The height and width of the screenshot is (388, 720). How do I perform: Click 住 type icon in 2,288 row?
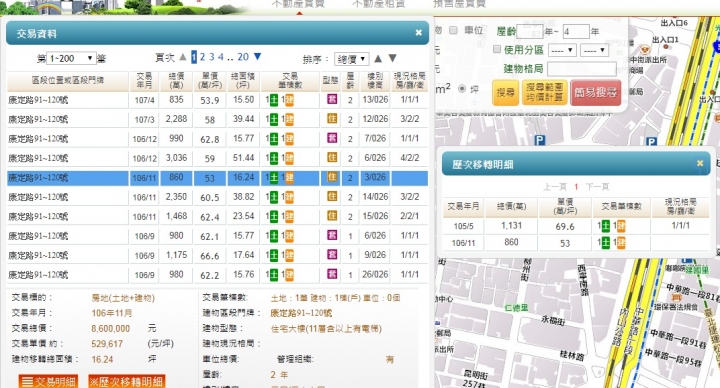332,118
